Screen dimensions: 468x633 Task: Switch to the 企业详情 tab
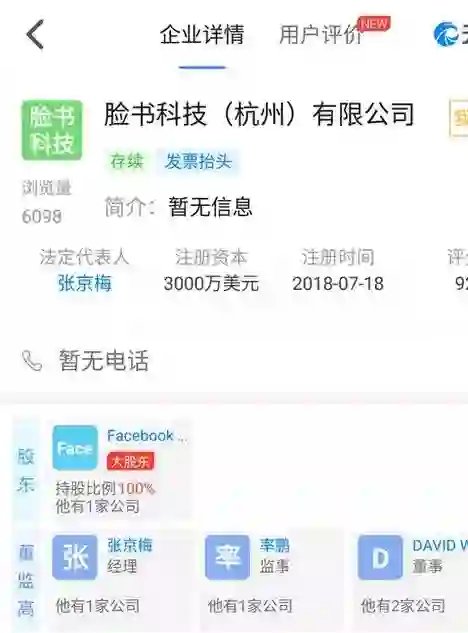click(202, 34)
